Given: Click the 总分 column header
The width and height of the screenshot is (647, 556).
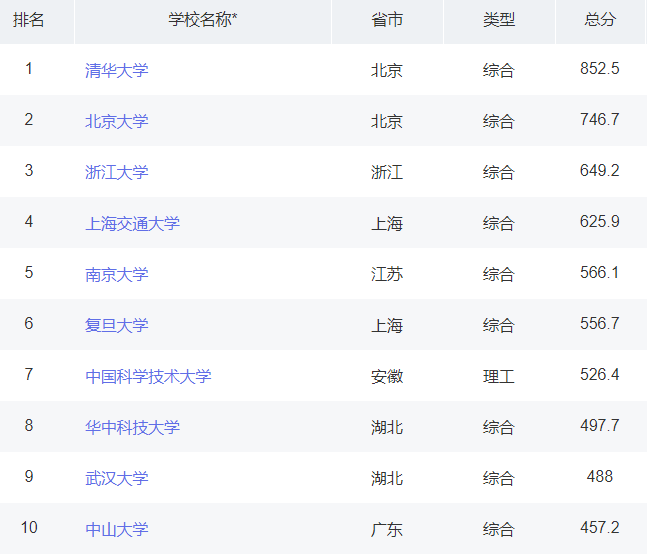Looking at the screenshot, I should 600,20.
